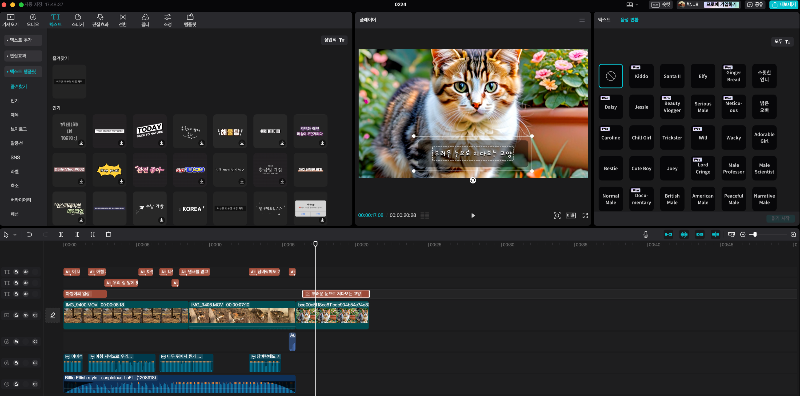Expand the second sidebar category under add-text
Viewport: 800px width, 396px height.
point(23,56)
